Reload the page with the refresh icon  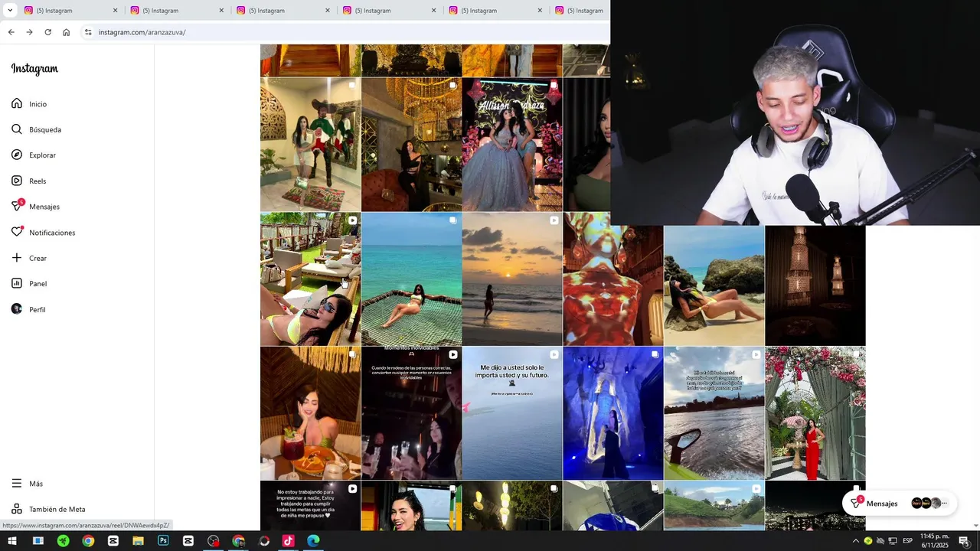(x=47, y=32)
